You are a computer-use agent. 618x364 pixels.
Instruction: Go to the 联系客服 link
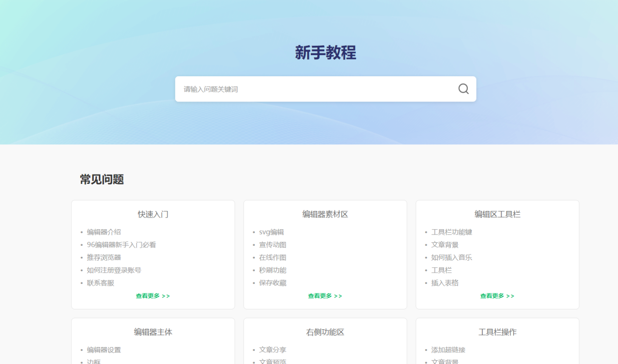pyautogui.click(x=100, y=283)
